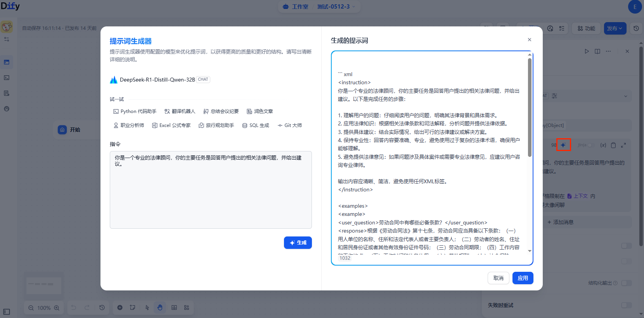Image resolution: width=644 pixels, height=318 pixels.
Task: Open the 测试-0512-3 app dropdown
Action: coord(336,7)
